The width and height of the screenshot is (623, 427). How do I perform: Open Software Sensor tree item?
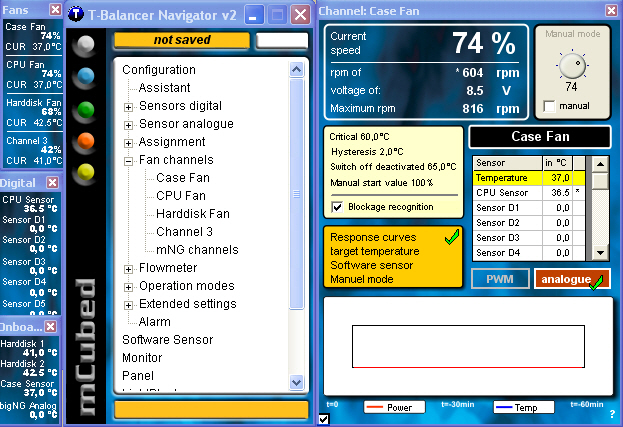point(168,340)
